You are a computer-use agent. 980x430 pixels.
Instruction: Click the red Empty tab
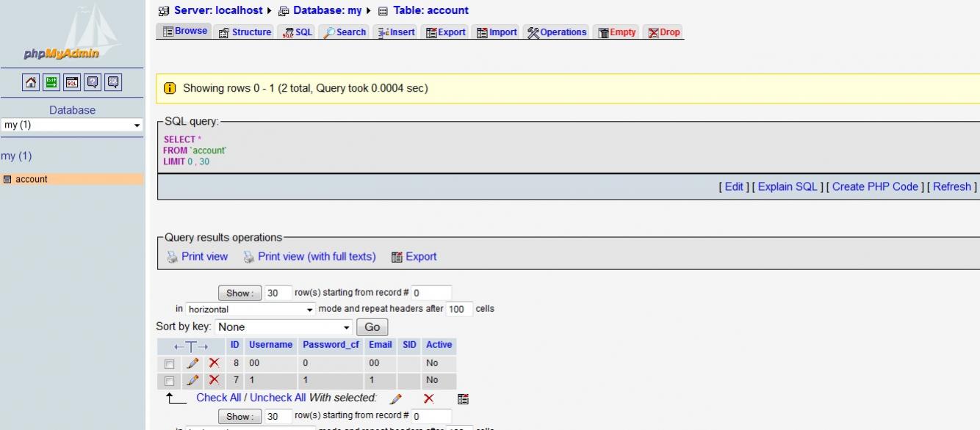coord(616,32)
